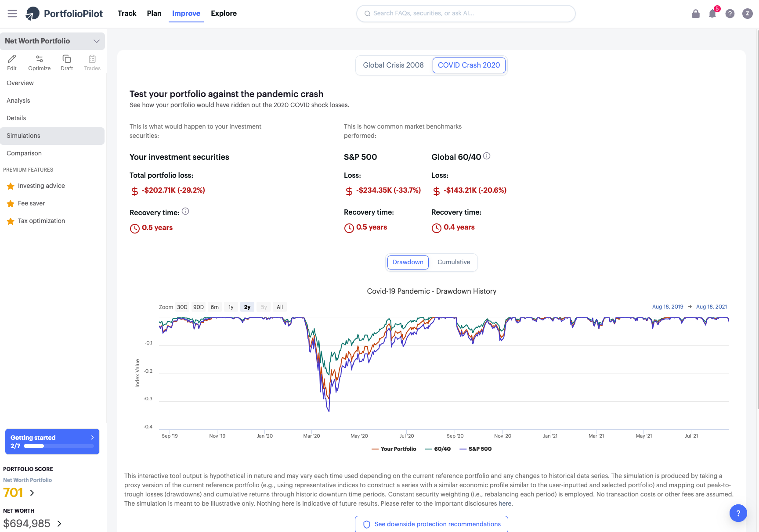Set chart zoom to All
This screenshot has height=532, width=759.
280,307
